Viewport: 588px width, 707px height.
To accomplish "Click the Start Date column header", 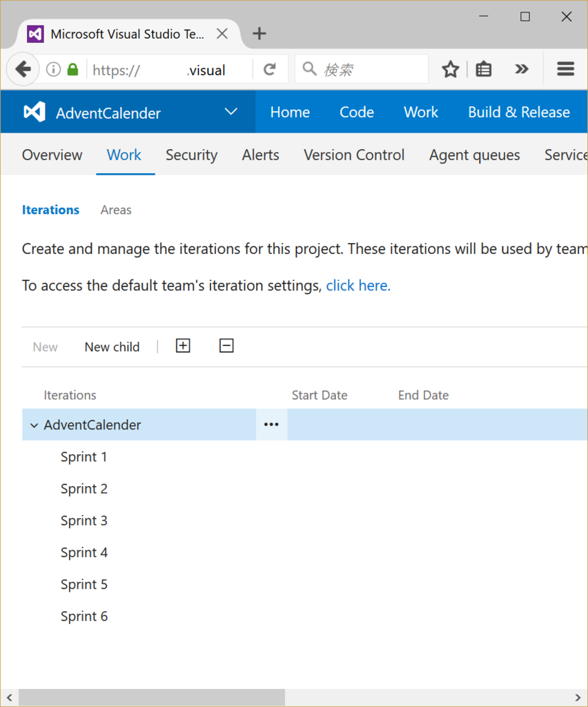I will click(320, 395).
